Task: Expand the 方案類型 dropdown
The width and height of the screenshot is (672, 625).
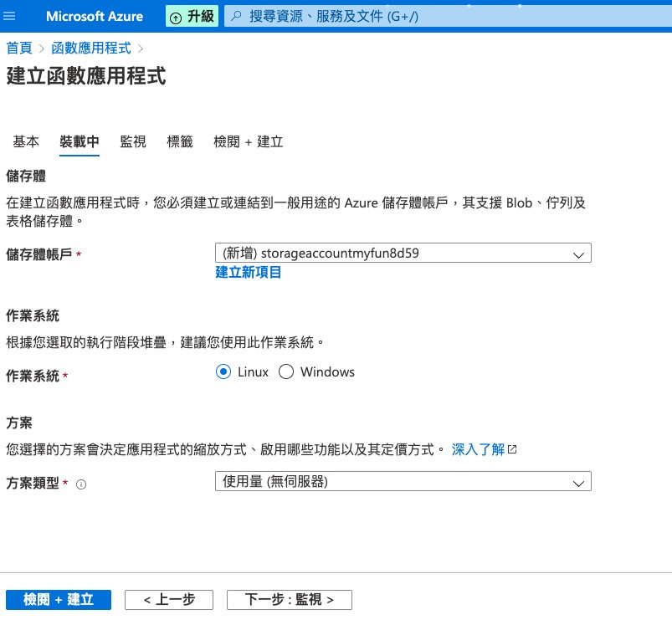Action: pyautogui.click(x=403, y=481)
